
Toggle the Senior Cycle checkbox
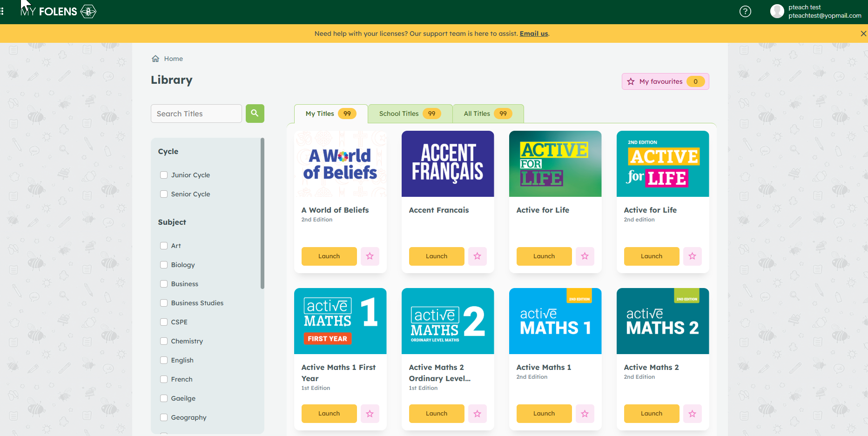[164, 194]
